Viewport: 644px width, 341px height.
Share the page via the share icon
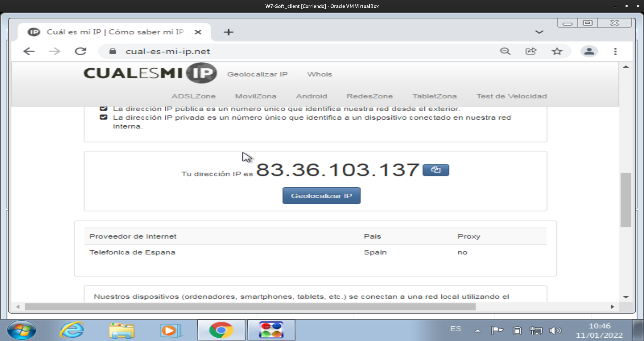(531, 51)
